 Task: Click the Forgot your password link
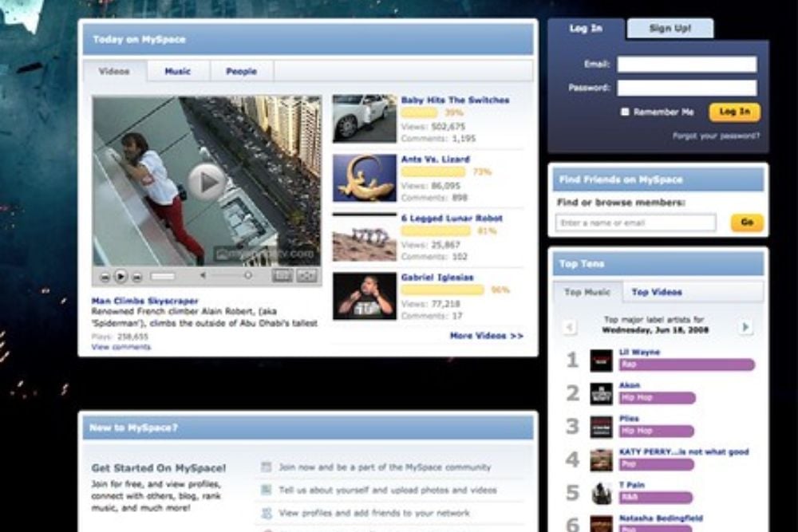coord(716,136)
